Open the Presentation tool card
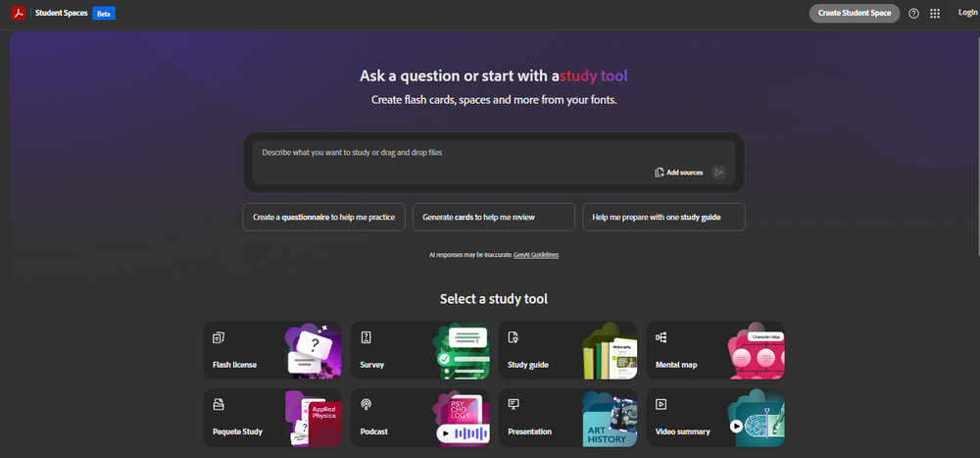The width and height of the screenshot is (980, 458). point(567,418)
